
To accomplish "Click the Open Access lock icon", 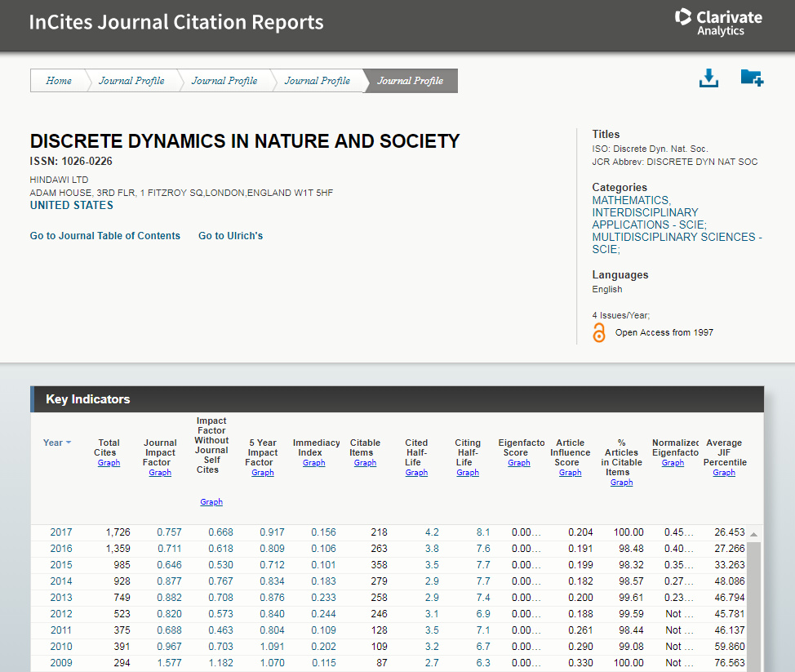I will point(599,332).
